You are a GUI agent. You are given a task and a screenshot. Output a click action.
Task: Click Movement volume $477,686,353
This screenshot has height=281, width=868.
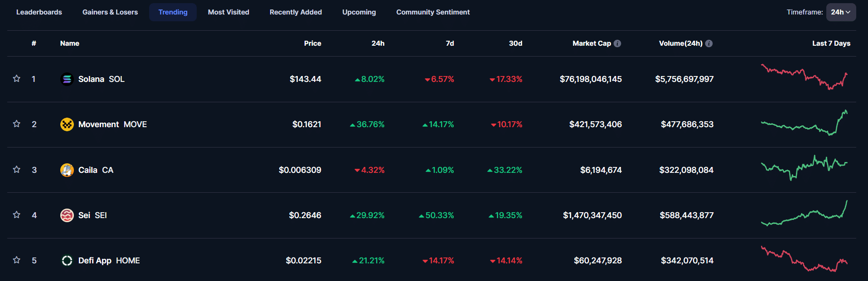(687, 124)
